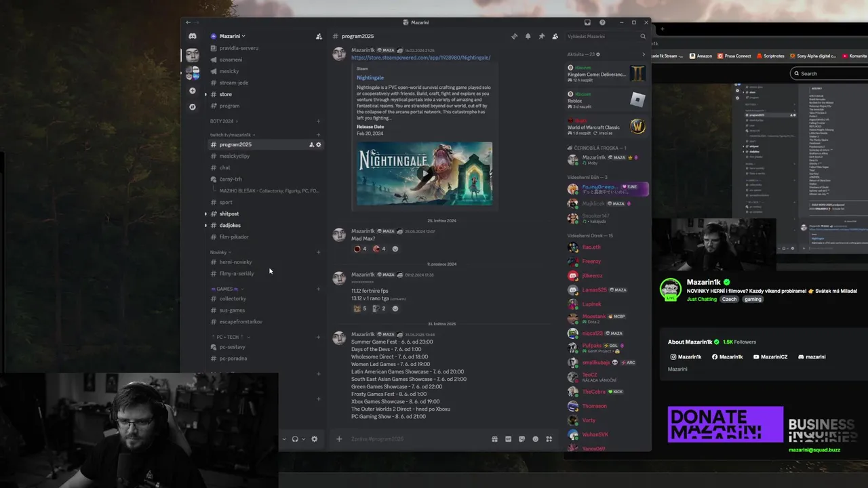
Task: Click the gift icon in message bar
Action: [494, 439]
